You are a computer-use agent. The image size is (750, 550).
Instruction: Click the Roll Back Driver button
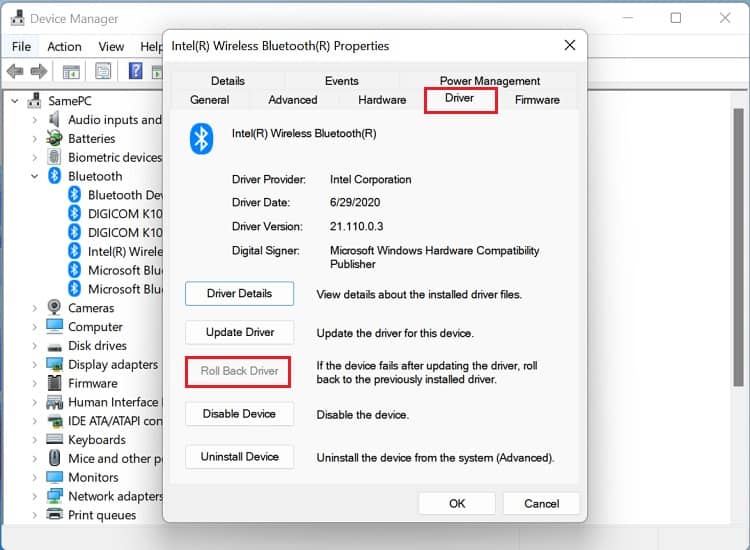click(x=238, y=371)
